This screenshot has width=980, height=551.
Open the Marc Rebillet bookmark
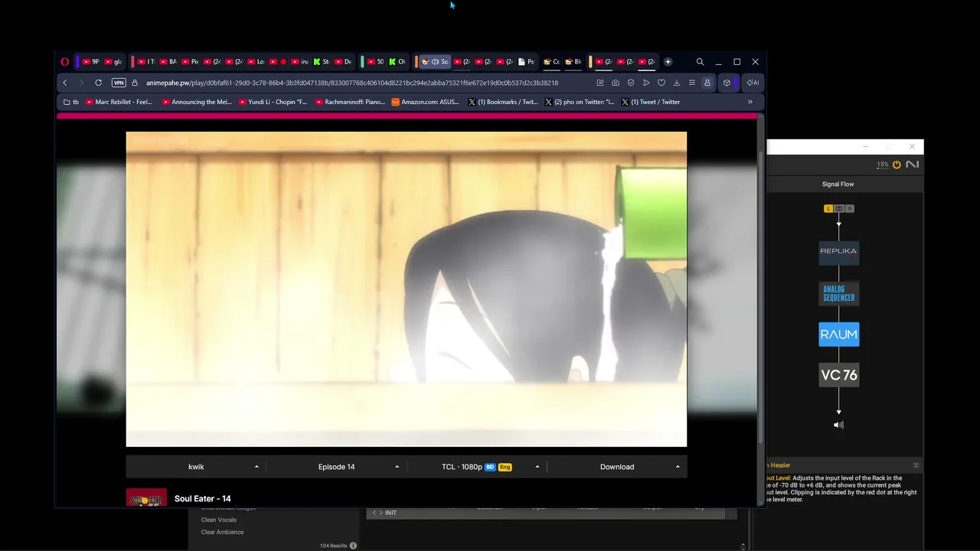tap(119, 102)
